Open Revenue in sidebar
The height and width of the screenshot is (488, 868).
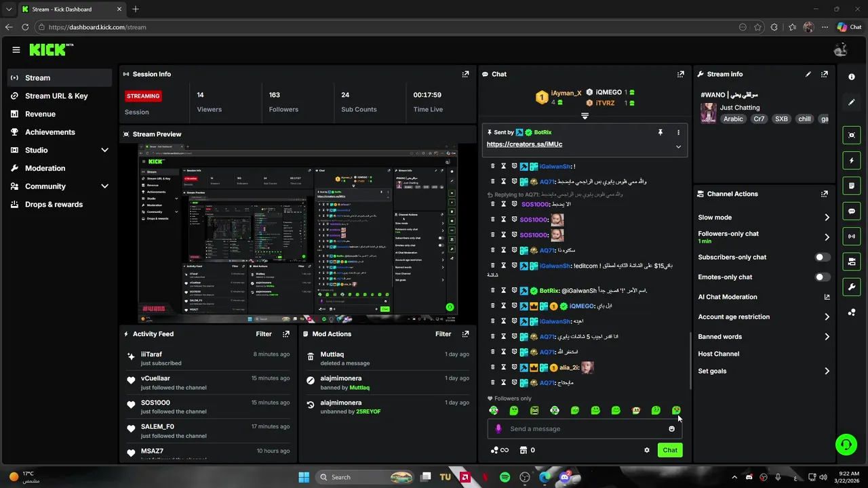coord(60,114)
